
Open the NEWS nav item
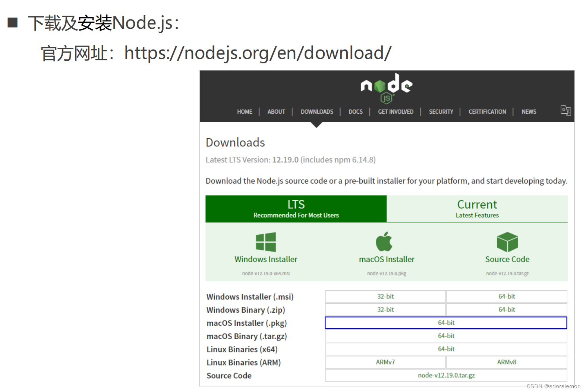pyautogui.click(x=529, y=112)
